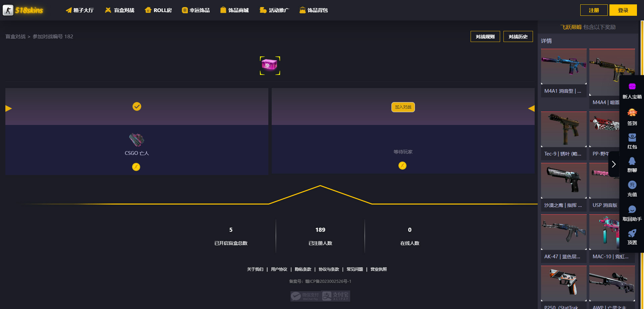The image size is (644, 309).
Task: Open the 营业执照 footer link
Action: coord(378,269)
